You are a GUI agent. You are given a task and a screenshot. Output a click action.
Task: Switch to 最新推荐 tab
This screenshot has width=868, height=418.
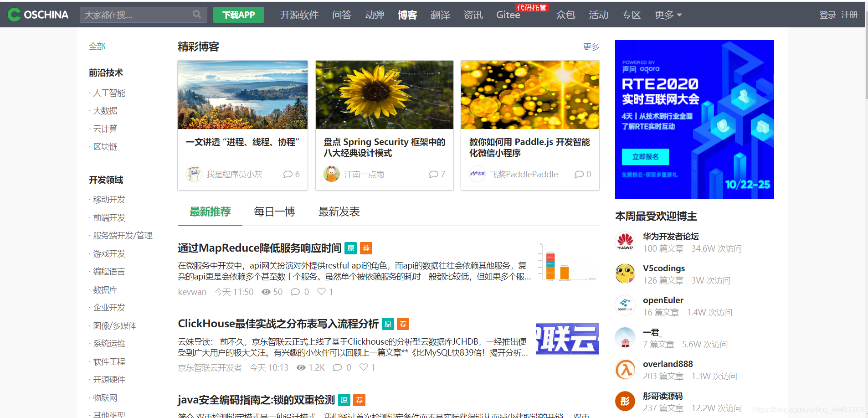tap(210, 212)
